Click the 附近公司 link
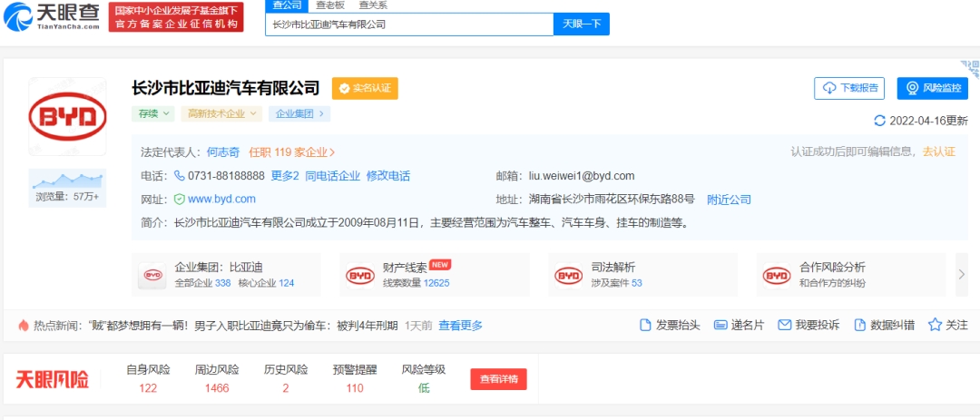Image resolution: width=980 pixels, height=420 pixels. [729, 200]
